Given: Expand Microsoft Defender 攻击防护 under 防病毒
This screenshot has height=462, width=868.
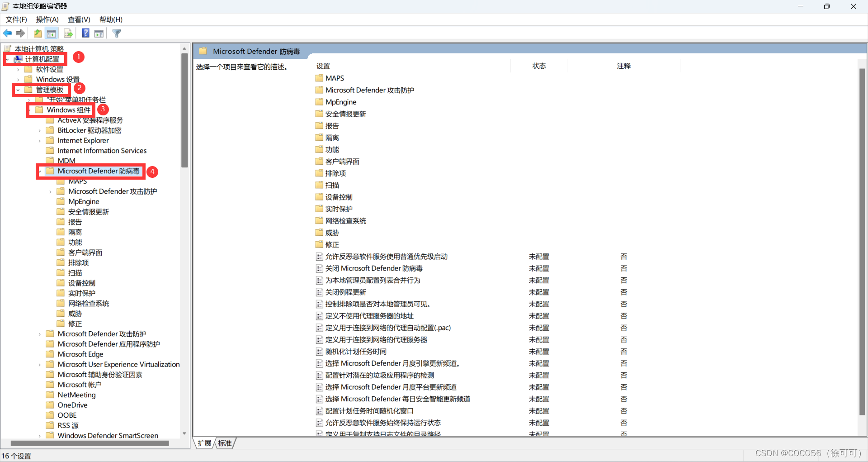Looking at the screenshot, I should click(x=51, y=191).
